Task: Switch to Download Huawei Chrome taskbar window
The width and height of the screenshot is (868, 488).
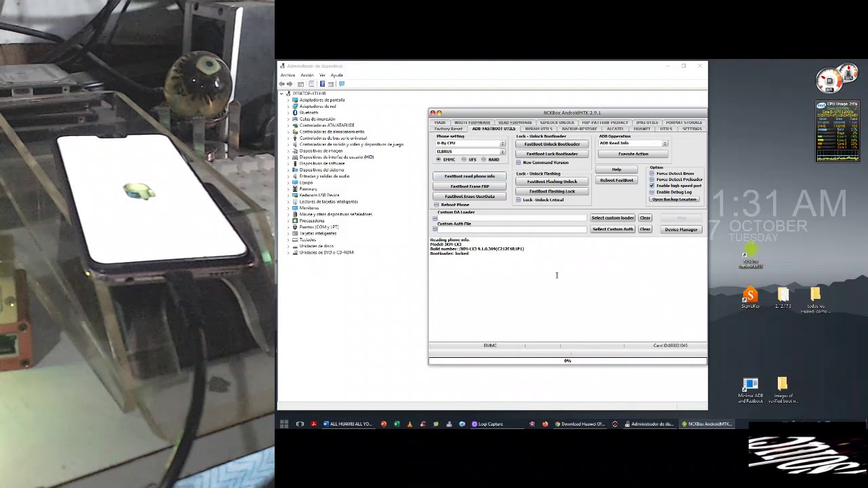Action: (580, 424)
